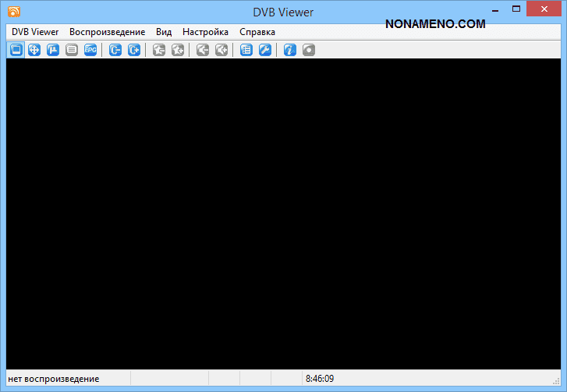The height and width of the screenshot is (392, 567).
Task: Click the four-arrow move icon in toolbar
Action: click(34, 50)
